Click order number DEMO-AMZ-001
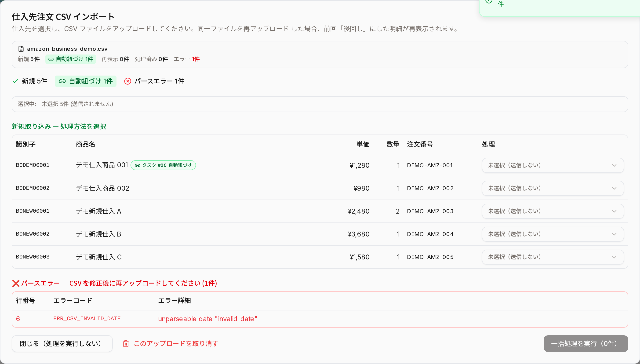 pos(430,165)
